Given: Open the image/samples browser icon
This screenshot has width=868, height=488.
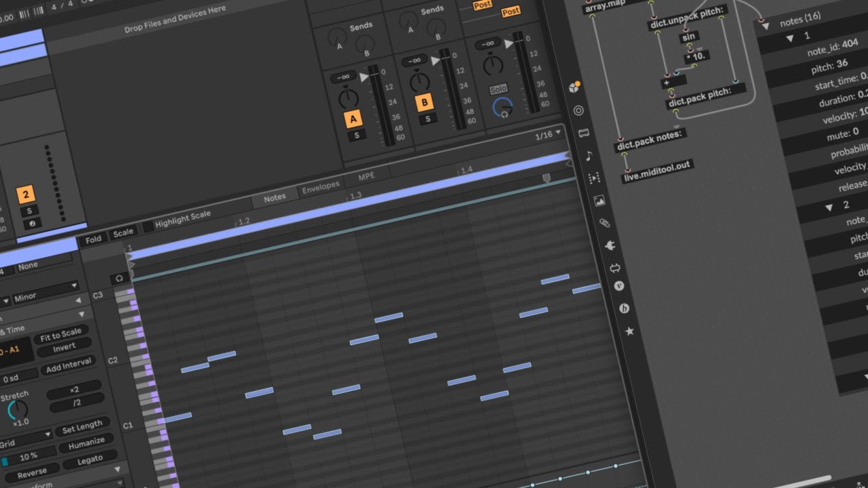Looking at the screenshot, I should click(599, 201).
